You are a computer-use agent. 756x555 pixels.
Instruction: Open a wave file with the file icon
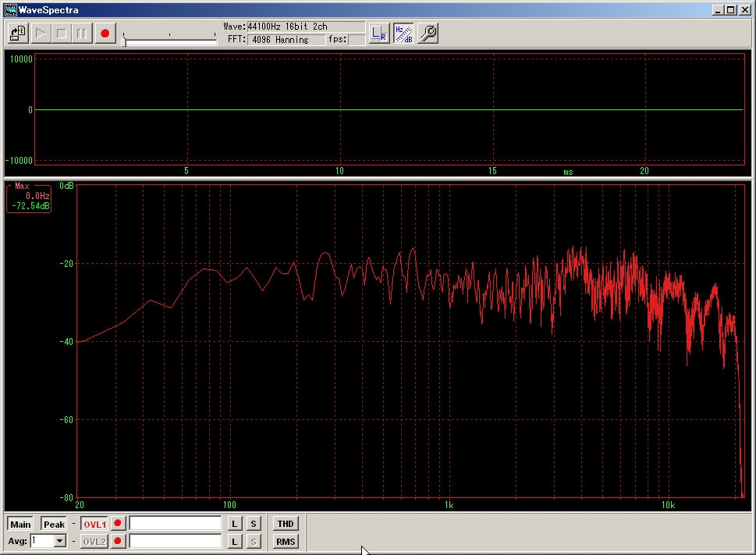coord(18,34)
